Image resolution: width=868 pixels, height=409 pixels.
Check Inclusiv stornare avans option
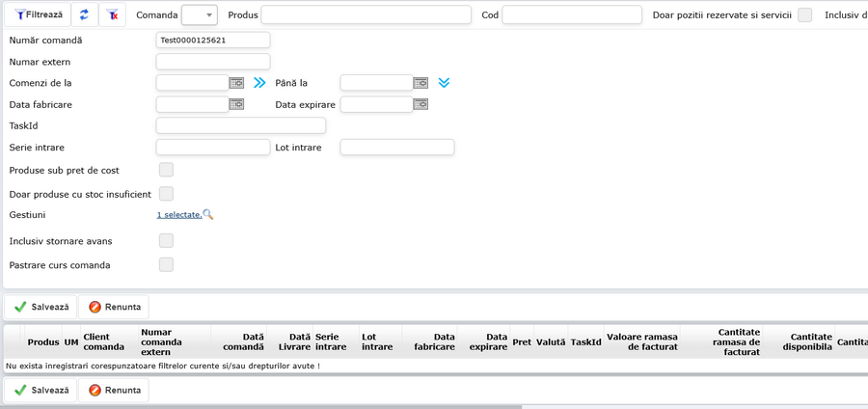(166, 240)
